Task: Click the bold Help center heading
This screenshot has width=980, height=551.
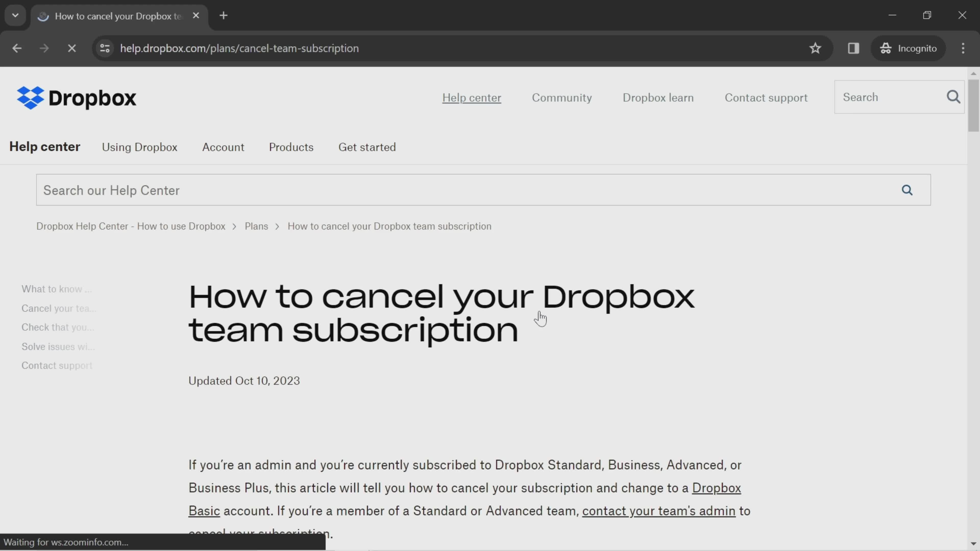Action: 44,147
